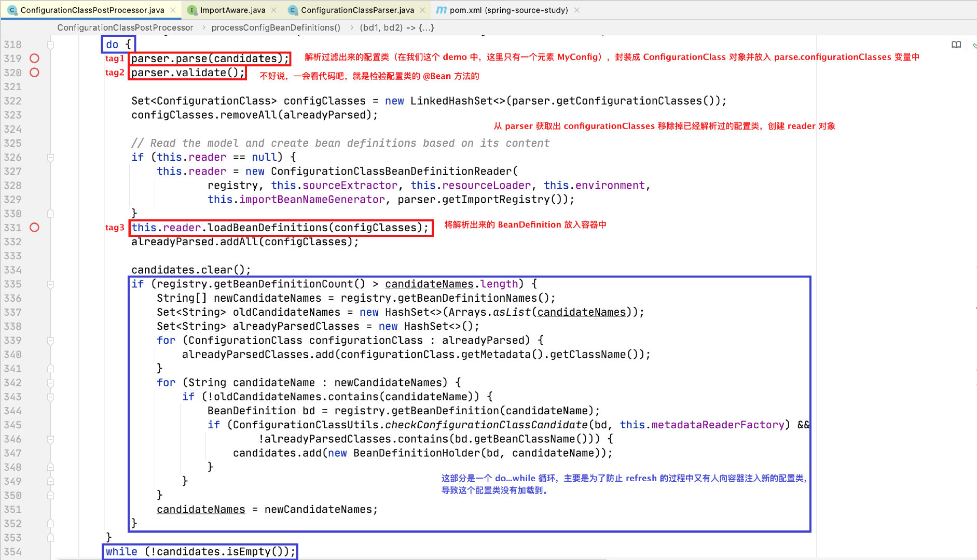Collapse fold marker at line 330
Screen dimensions: 977x560
[50, 214]
